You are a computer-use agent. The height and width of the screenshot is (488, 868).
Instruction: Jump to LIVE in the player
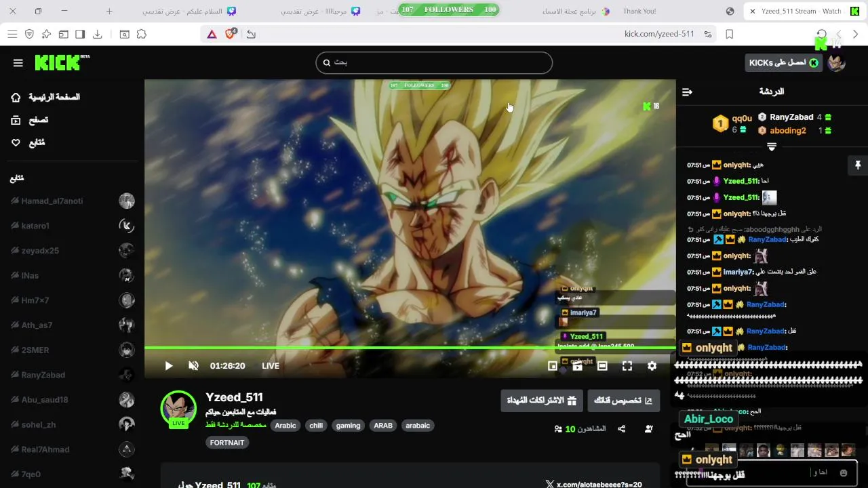pyautogui.click(x=271, y=366)
